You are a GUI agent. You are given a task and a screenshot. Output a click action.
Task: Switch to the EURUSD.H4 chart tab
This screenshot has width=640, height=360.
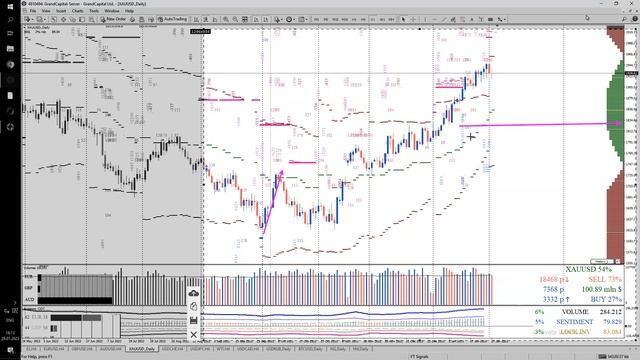click(x=53, y=349)
